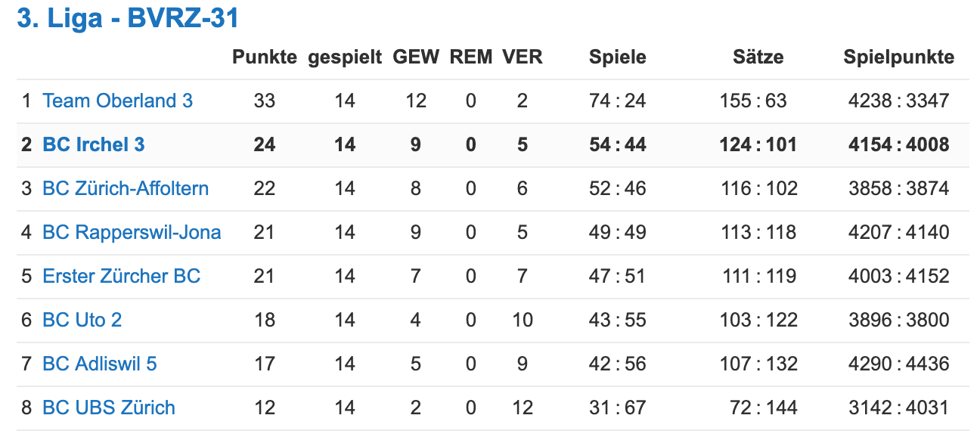Open the BC UBS Zürich team link

(108, 407)
